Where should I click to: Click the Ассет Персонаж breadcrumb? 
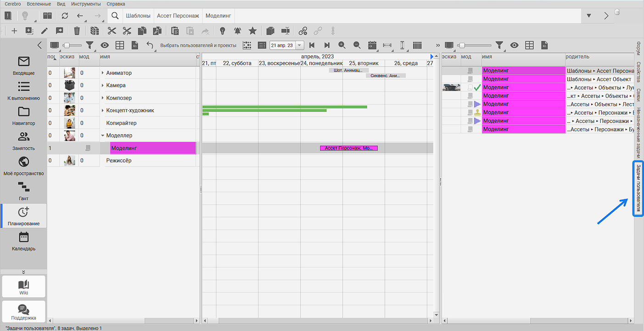pos(178,16)
